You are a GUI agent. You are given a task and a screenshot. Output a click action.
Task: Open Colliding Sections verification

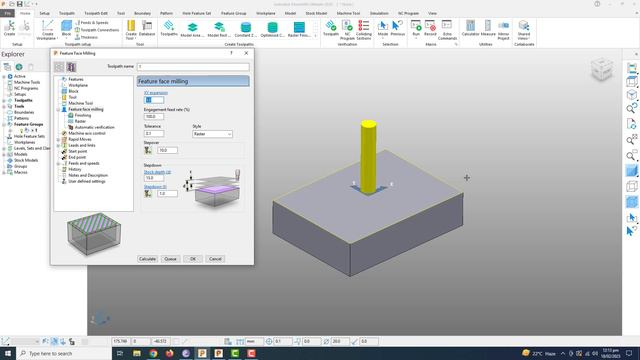click(363, 30)
